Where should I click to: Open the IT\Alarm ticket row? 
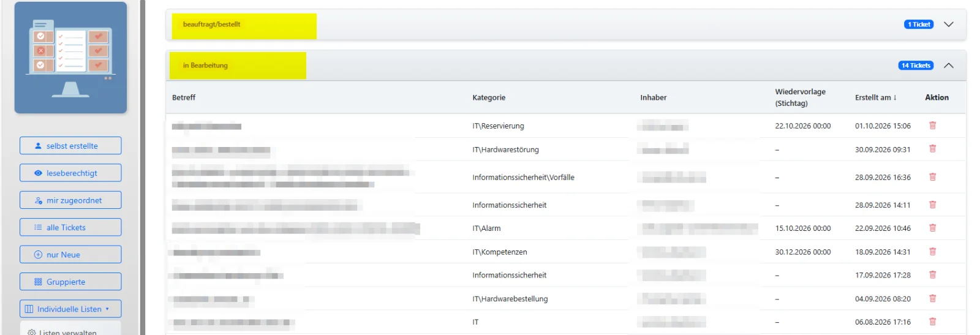pyautogui.click(x=565, y=228)
